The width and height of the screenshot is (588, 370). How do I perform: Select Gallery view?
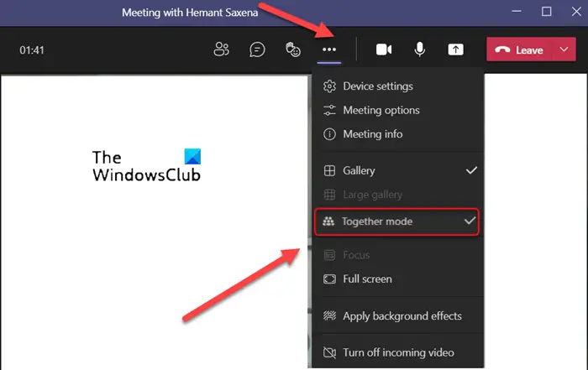tap(398, 171)
